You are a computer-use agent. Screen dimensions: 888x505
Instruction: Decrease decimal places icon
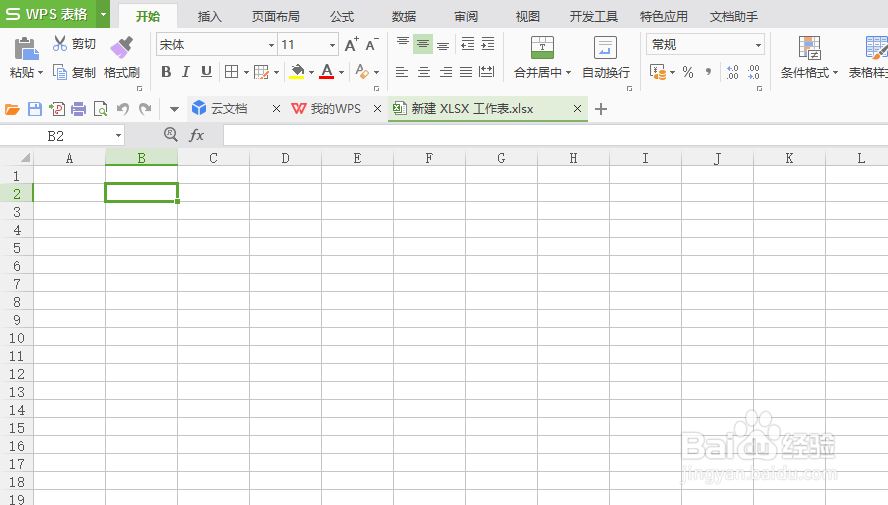click(753, 72)
